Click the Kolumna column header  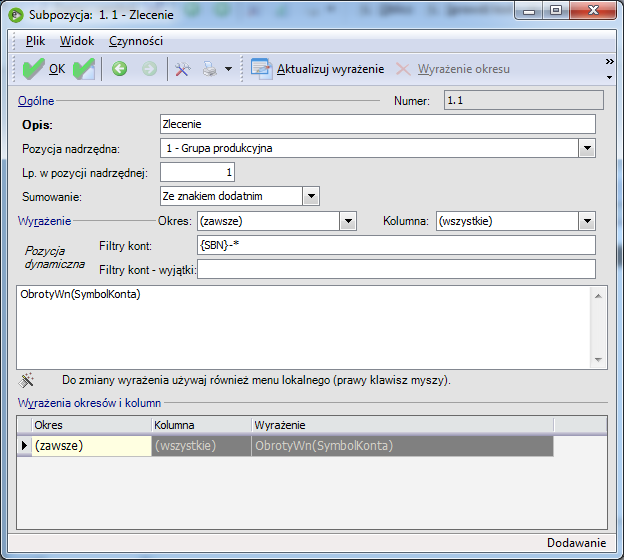click(x=201, y=425)
